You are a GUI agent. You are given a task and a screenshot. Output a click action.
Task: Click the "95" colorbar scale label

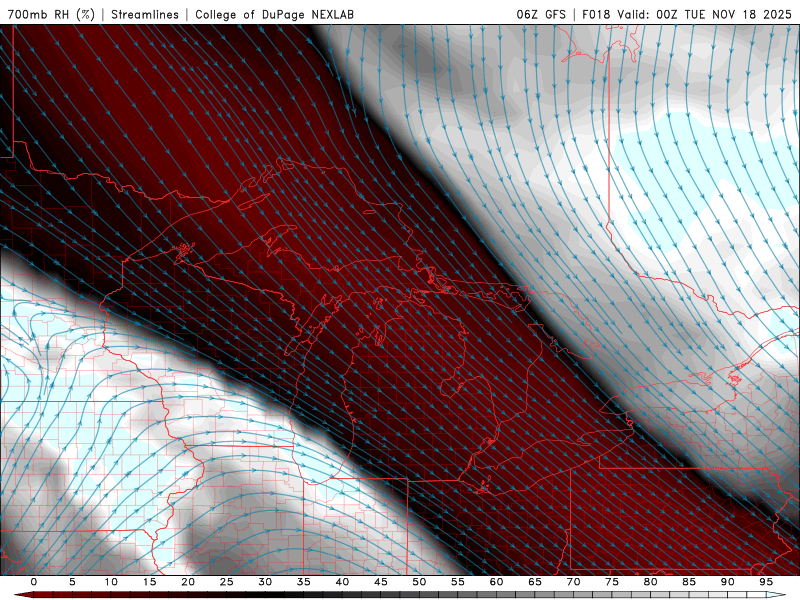click(x=766, y=582)
